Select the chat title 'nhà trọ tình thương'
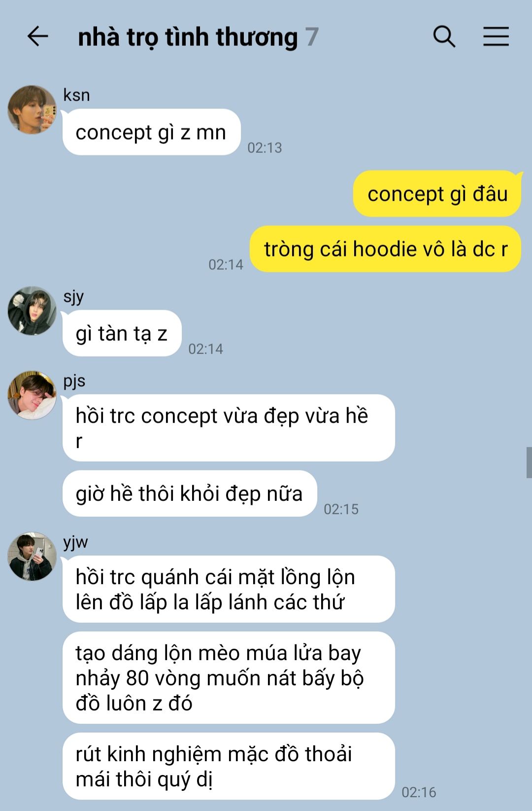The width and height of the screenshot is (532, 811). (x=188, y=37)
